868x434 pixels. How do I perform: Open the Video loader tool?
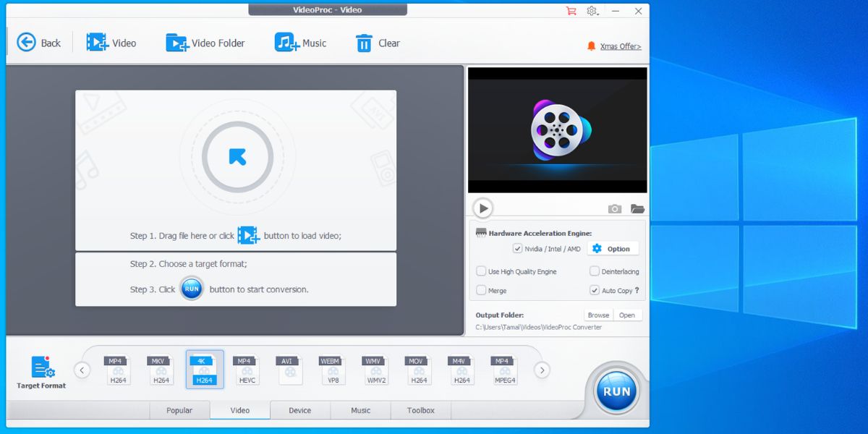click(x=112, y=43)
